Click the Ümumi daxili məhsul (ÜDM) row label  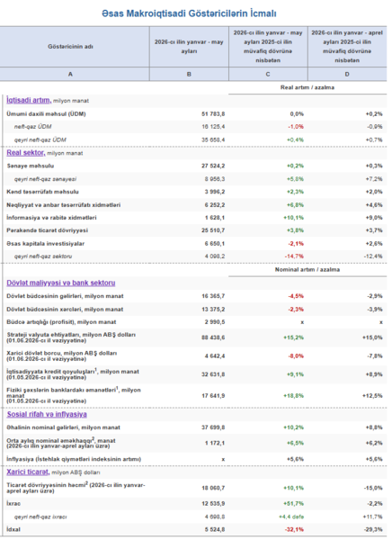(x=46, y=113)
